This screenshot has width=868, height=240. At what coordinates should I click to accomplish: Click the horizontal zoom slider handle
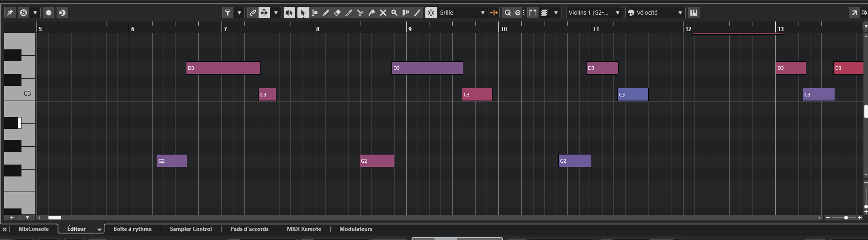846,218
